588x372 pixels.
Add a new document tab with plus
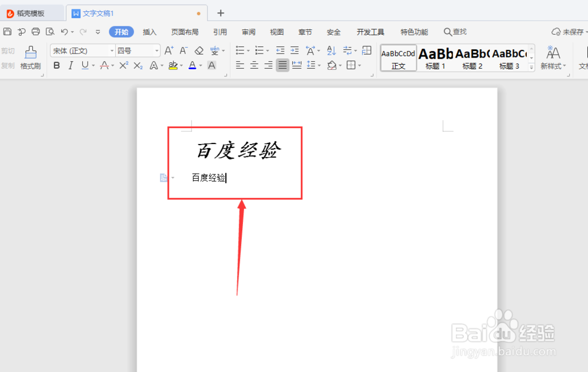tap(220, 13)
